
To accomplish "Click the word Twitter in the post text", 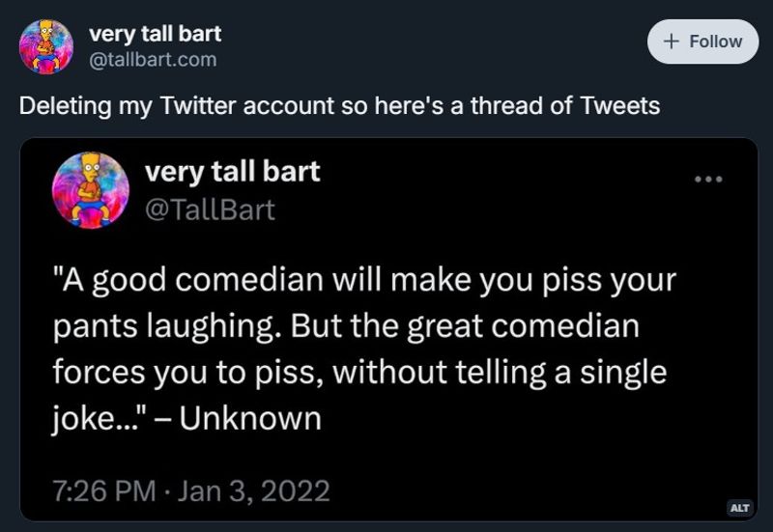I will click(x=198, y=105).
